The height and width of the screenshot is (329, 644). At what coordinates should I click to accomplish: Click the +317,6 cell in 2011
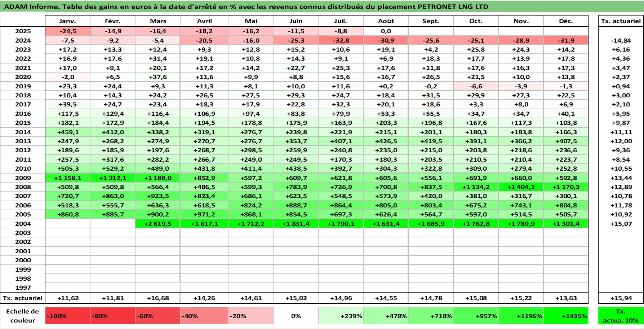pyautogui.click(x=112, y=159)
